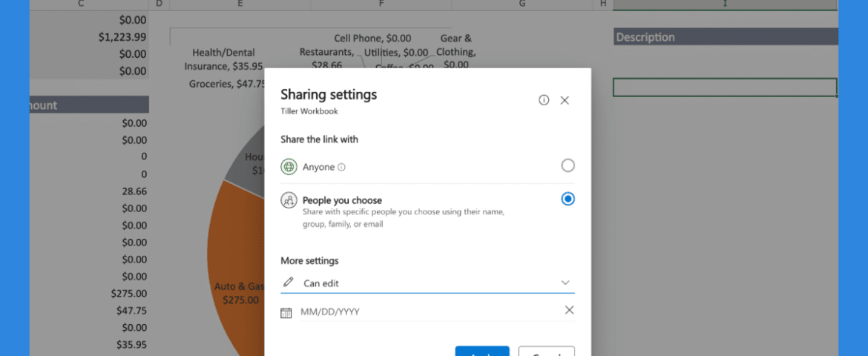Image resolution: width=868 pixels, height=356 pixels.
Task: Open the Can edit permission dropdown
Action: (x=427, y=283)
